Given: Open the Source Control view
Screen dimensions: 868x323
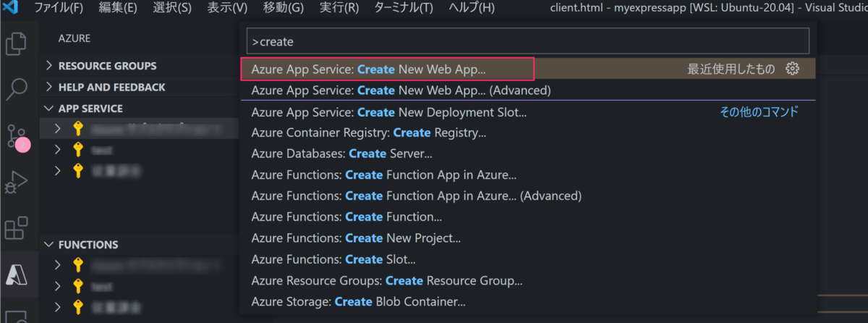Looking at the screenshot, I should click(17, 137).
